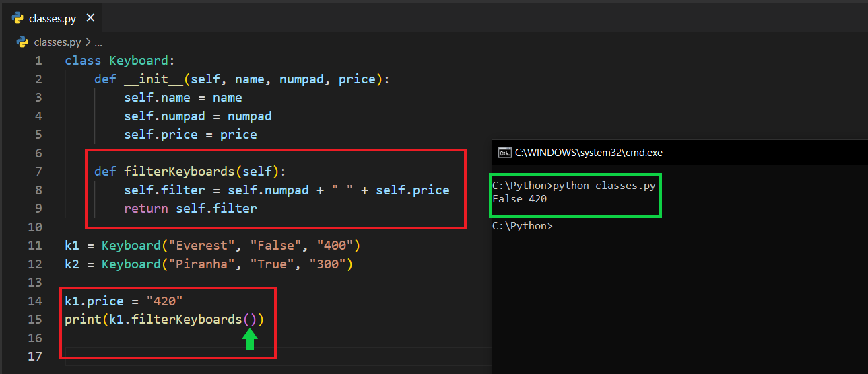868x374 pixels.
Task: Open the classes.py breadcrumb item
Action: (x=57, y=42)
